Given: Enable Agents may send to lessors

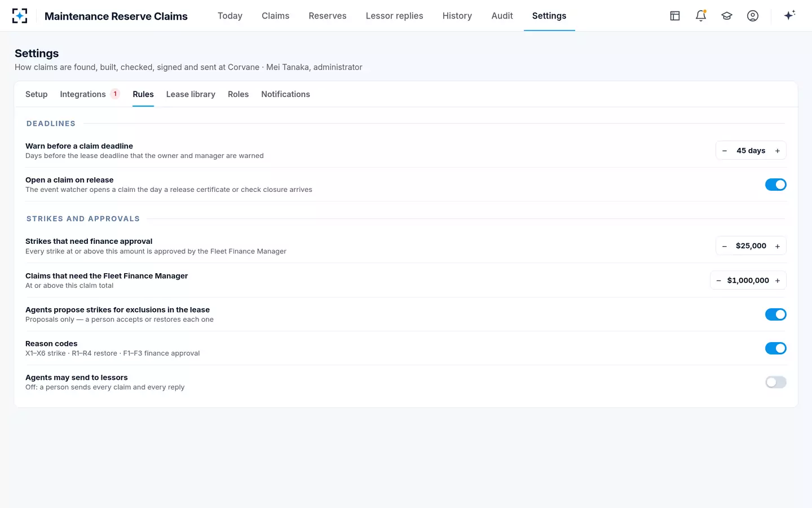Looking at the screenshot, I should [776, 382].
